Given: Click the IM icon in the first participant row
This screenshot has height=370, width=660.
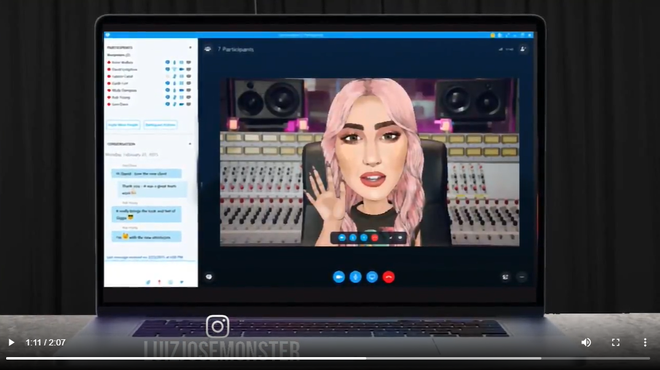Looking at the screenshot, I should (168, 62).
